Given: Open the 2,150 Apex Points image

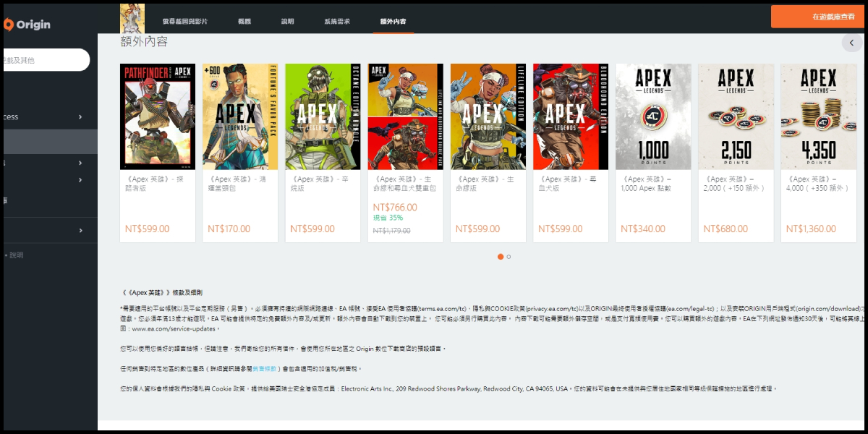Looking at the screenshot, I should [736, 116].
